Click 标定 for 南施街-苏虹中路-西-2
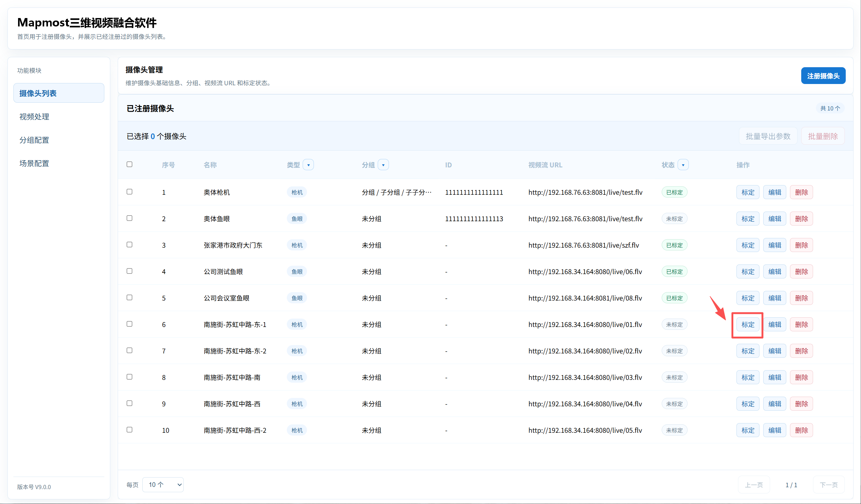The width and height of the screenshot is (861, 504). (x=748, y=430)
